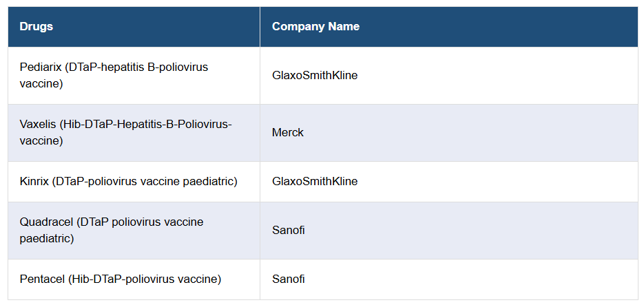
Task: Click GlaxoSmithKline in the Pediarix row
Action: click(x=315, y=76)
